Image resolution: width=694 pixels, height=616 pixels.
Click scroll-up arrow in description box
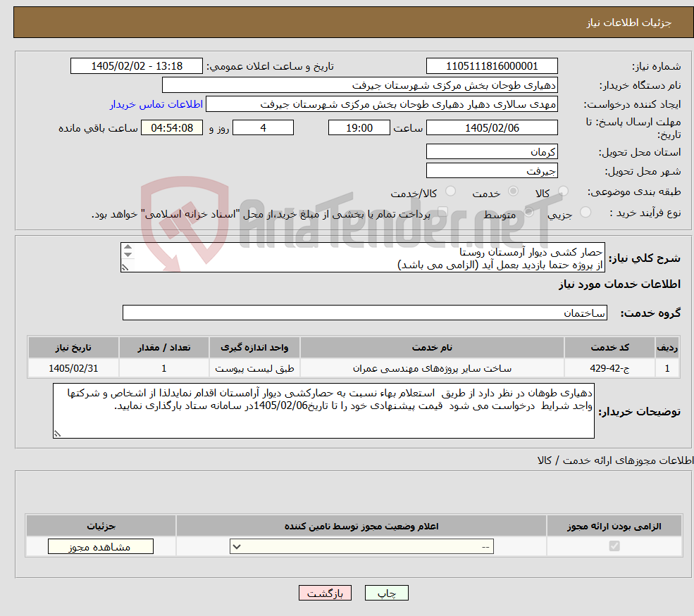128,247
